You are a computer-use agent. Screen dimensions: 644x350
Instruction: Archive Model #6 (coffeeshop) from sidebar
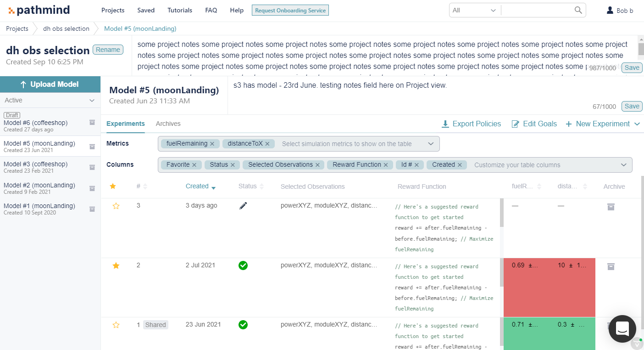tap(92, 122)
